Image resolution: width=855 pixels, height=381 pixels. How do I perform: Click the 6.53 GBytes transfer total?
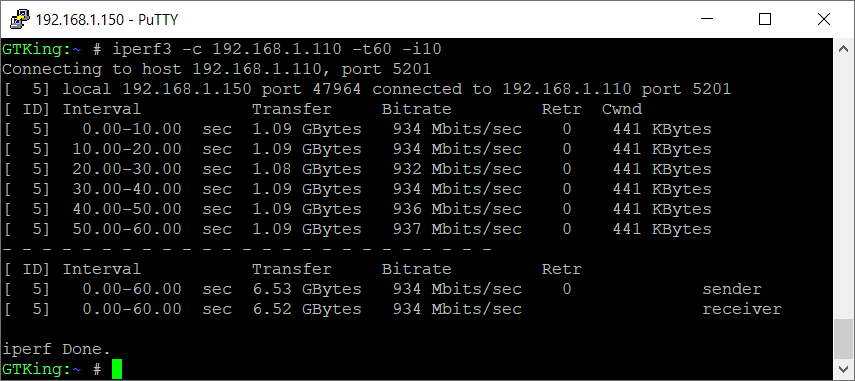306,289
